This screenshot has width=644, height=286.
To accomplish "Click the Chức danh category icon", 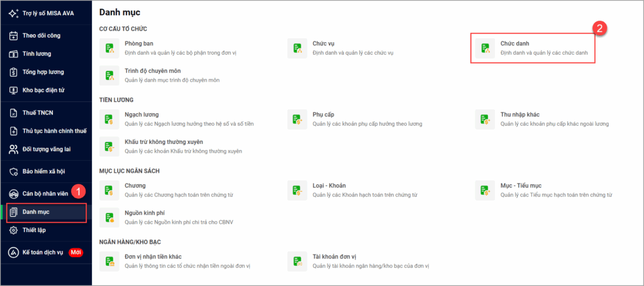I will click(x=484, y=48).
